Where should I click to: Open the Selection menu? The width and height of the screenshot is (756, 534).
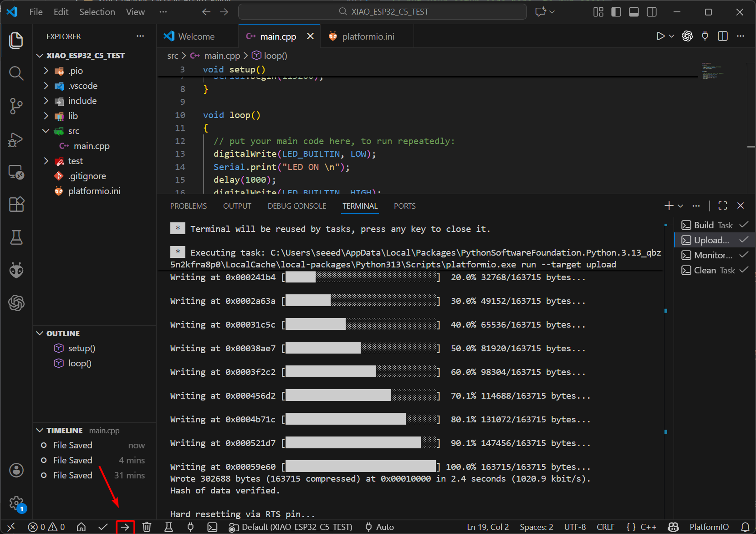97,12
